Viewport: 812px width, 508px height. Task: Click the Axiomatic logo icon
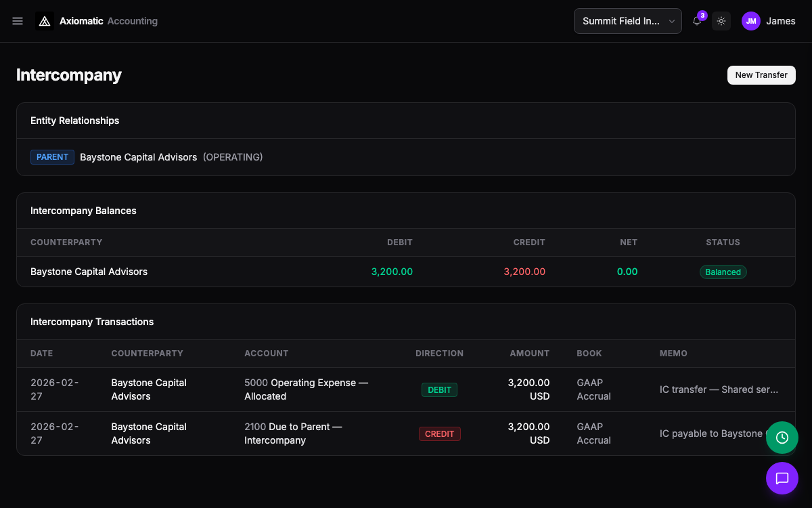[45, 21]
